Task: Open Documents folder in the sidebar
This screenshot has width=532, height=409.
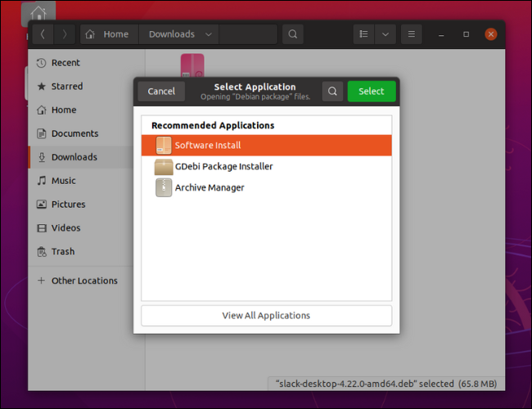Action: pyautogui.click(x=74, y=134)
